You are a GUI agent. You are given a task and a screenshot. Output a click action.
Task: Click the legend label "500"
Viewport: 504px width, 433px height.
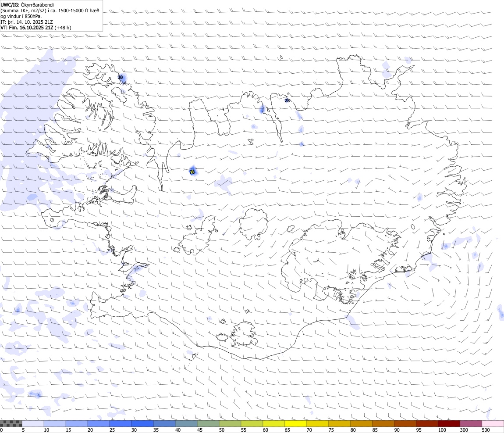pos(486,430)
